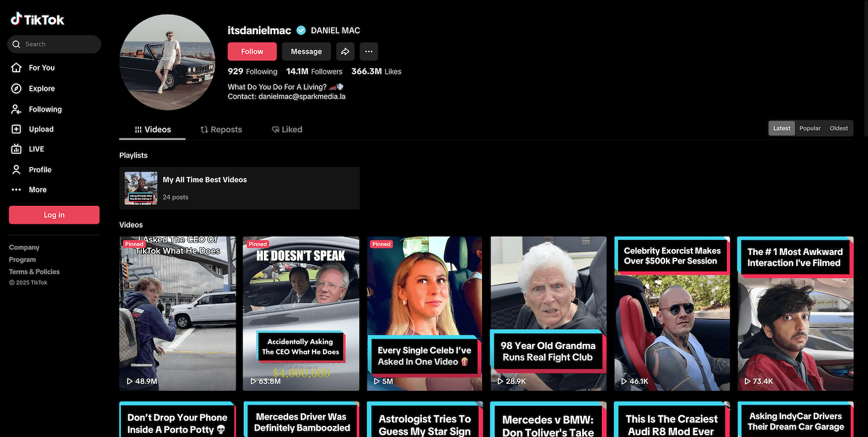Open the 98 Year Old Grandma video

(x=548, y=313)
